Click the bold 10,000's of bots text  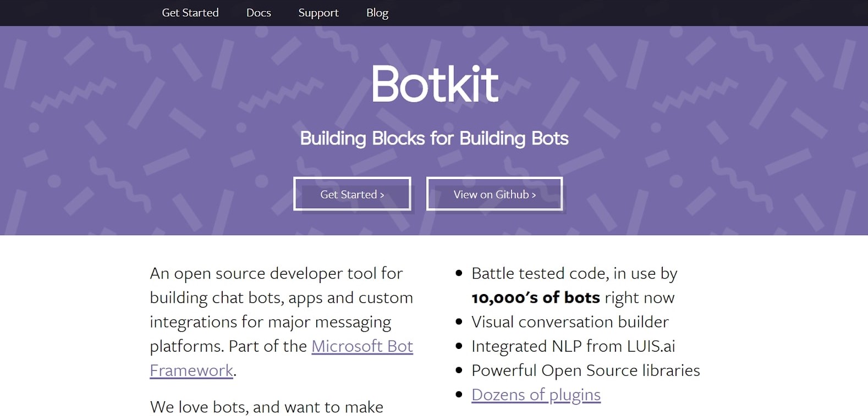(535, 298)
